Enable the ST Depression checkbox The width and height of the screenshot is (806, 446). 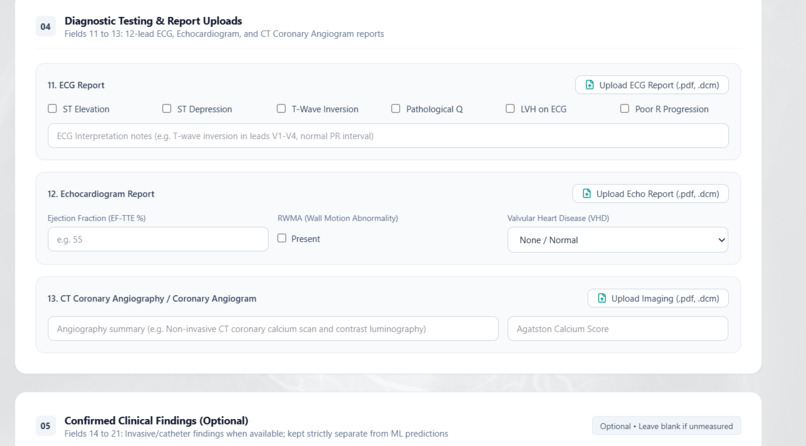click(167, 108)
